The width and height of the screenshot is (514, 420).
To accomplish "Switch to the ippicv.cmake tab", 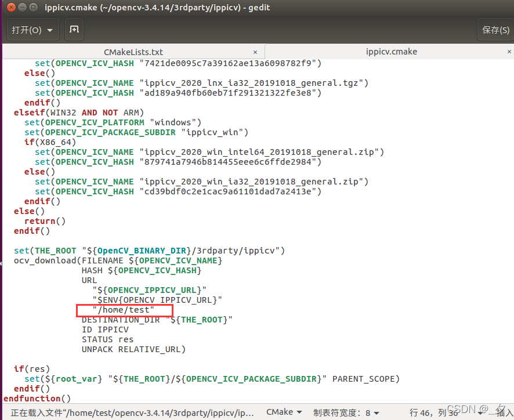I will 392,52.
